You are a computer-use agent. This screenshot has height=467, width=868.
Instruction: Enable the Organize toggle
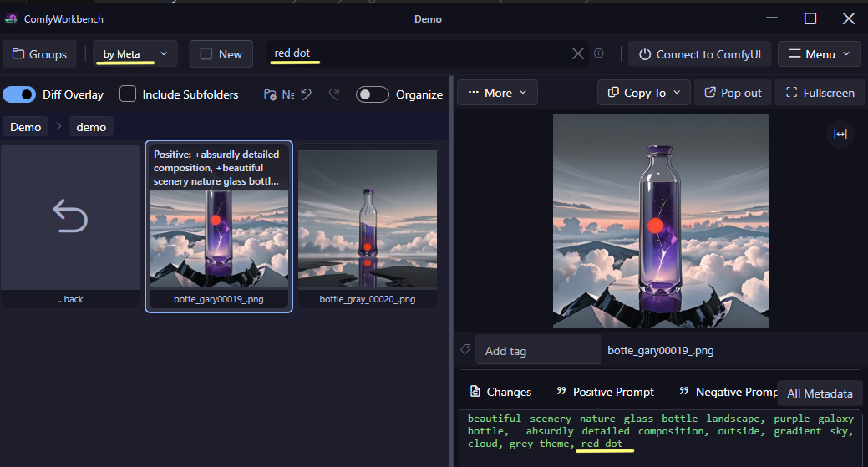click(372, 94)
